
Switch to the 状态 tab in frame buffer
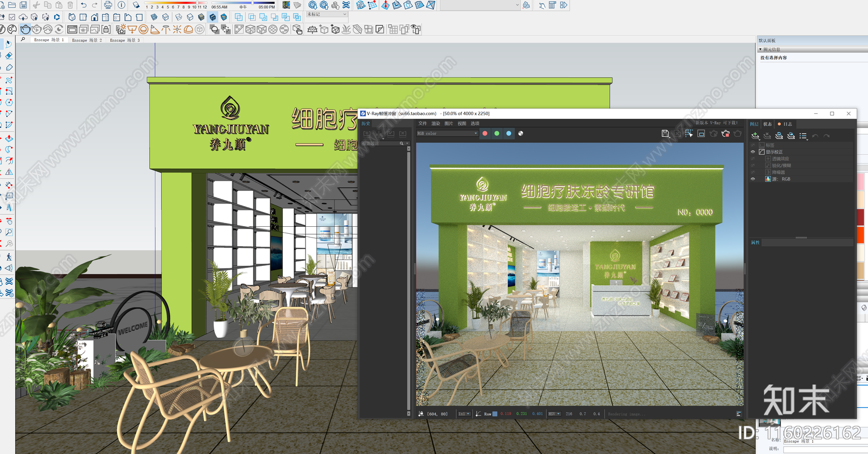tap(767, 124)
